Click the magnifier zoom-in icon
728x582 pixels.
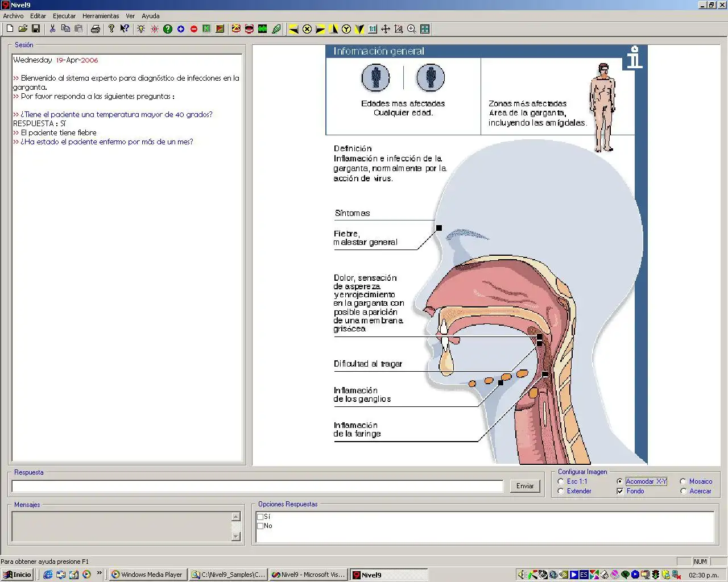[x=412, y=28]
